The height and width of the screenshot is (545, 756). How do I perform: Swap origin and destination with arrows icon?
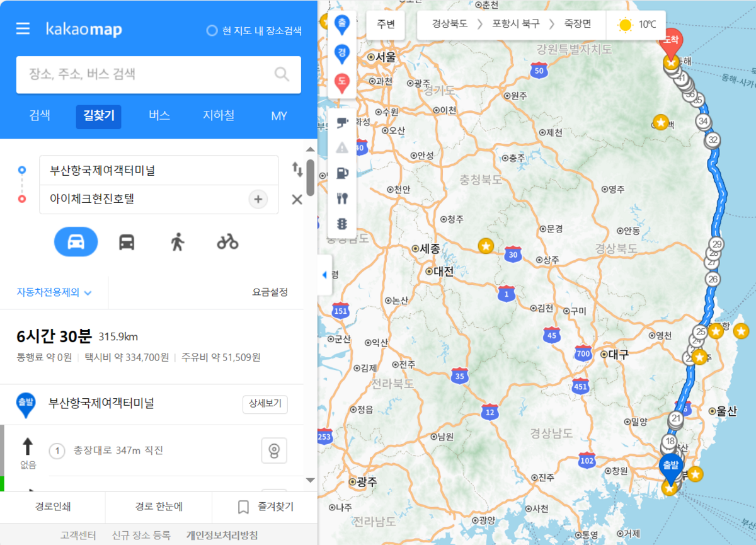pos(297,169)
